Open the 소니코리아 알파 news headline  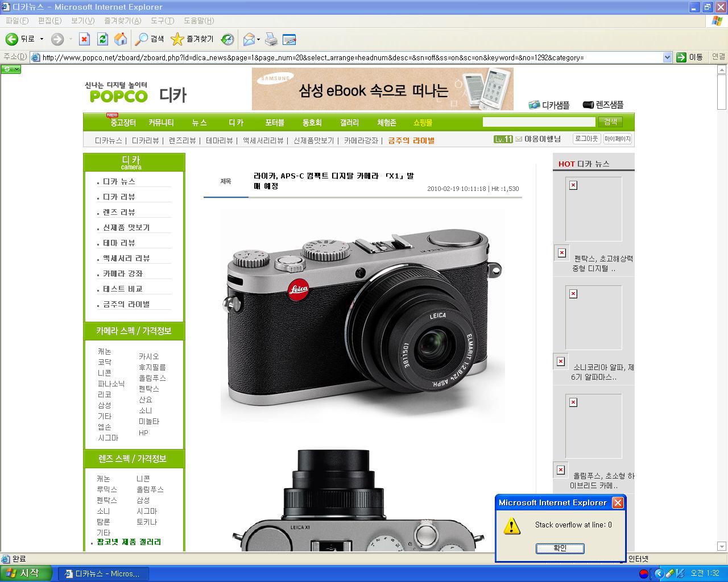click(x=603, y=372)
